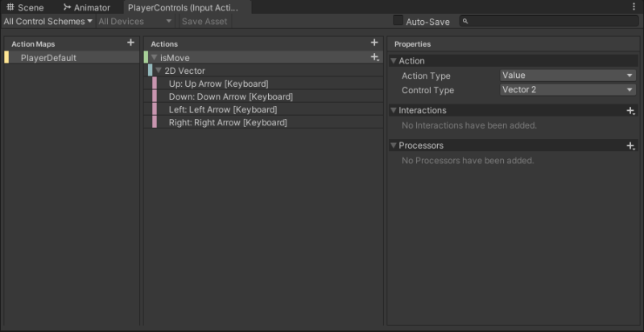Viewport: 644px width, 332px height.
Task: Click the Control Type label
Action: (427, 90)
